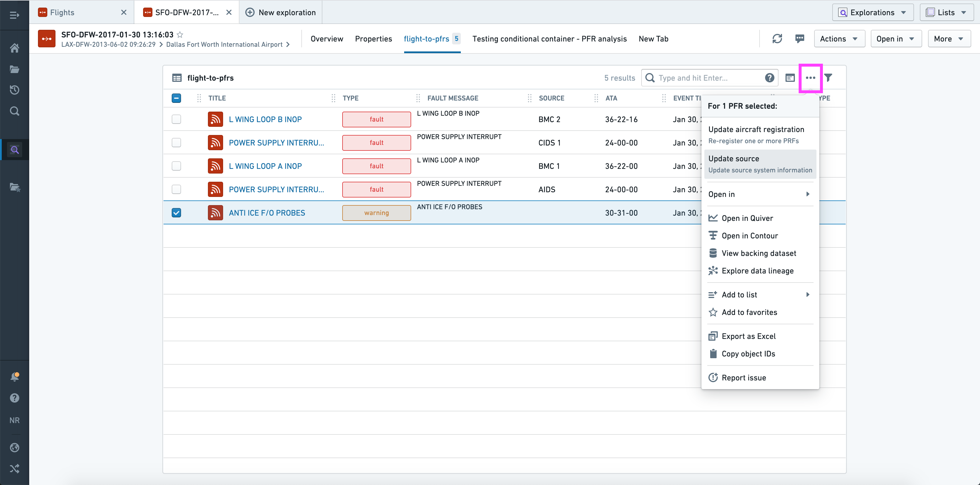980x485 pixels.
Task: Toggle the checkbox for ANTI ICE F/O PROBES row
Action: coord(177,212)
